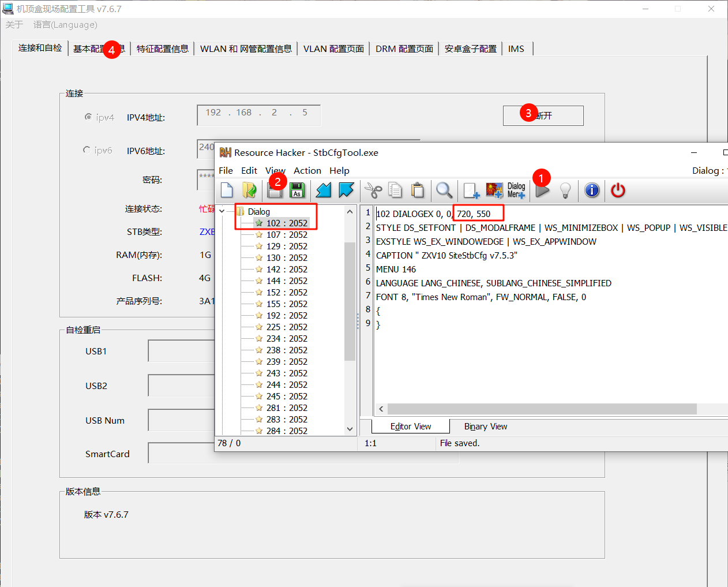Open the File menu in Resource Hacker
Screen dimensions: 728x587
coord(226,170)
